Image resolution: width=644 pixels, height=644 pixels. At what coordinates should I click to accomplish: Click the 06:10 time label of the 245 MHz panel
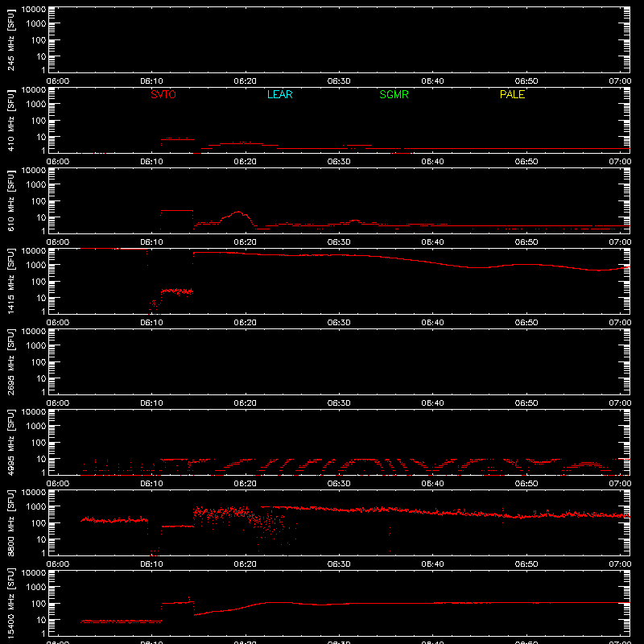coord(151,81)
